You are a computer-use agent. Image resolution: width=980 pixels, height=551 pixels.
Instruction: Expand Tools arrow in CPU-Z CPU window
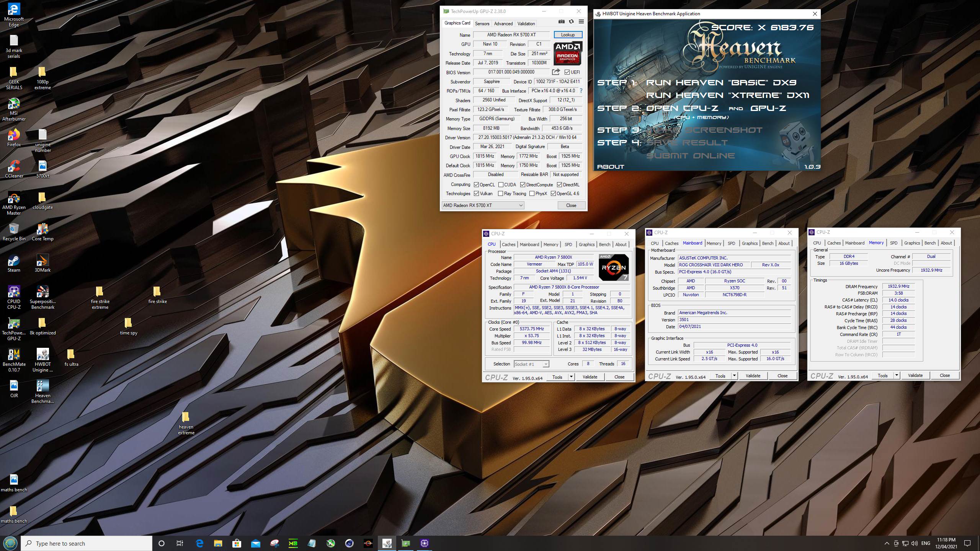tap(571, 377)
